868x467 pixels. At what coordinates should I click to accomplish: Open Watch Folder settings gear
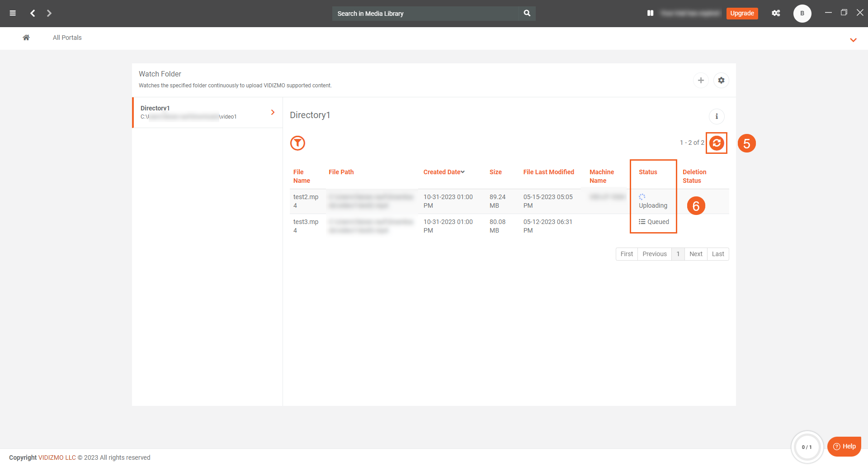point(721,80)
